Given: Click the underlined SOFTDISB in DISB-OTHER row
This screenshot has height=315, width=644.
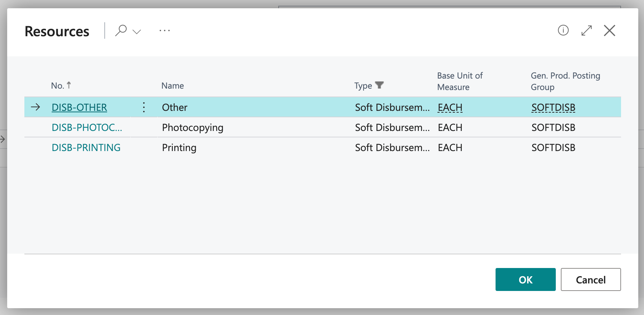Looking at the screenshot, I should click(x=553, y=107).
